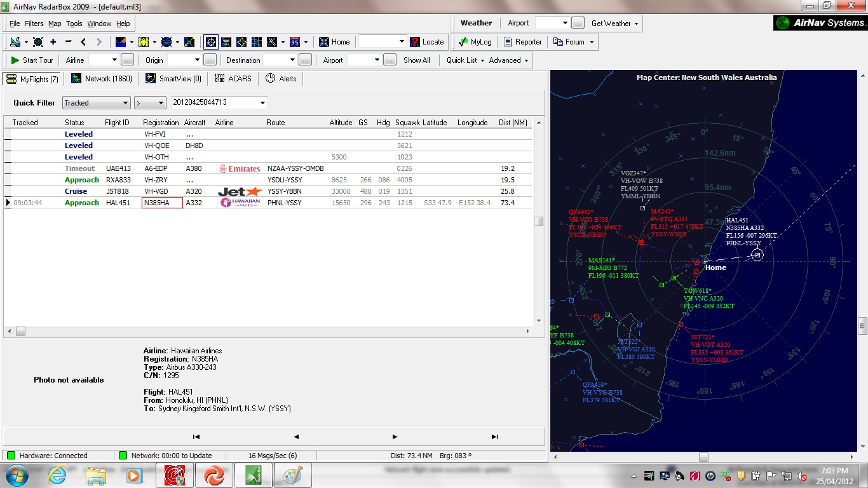868x488 pixels.
Task: Open Quick Filter Tracked combo box
Action: (x=96, y=103)
